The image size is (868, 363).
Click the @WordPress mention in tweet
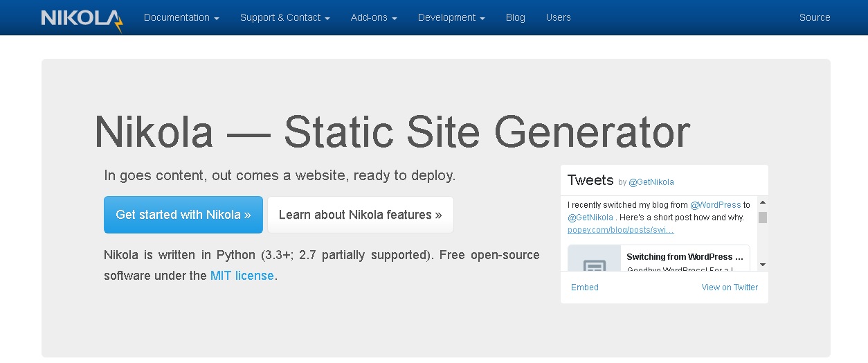coord(716,205)
